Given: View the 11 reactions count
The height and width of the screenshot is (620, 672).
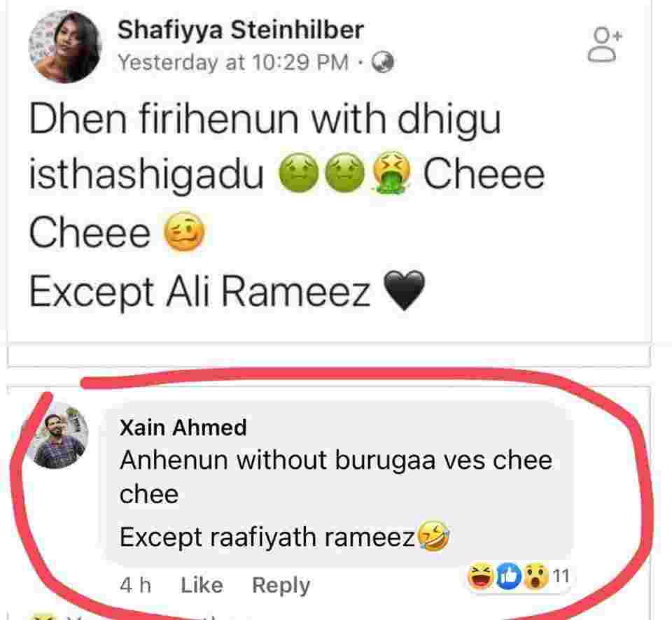Looking at the screenshot, I should pyautogui.click(x=561, y=577).
